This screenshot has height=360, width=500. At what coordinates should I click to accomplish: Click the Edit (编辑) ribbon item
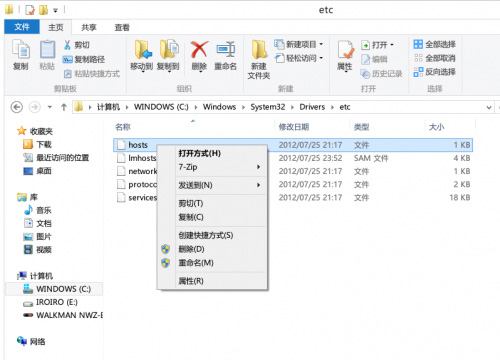[374, 59]
